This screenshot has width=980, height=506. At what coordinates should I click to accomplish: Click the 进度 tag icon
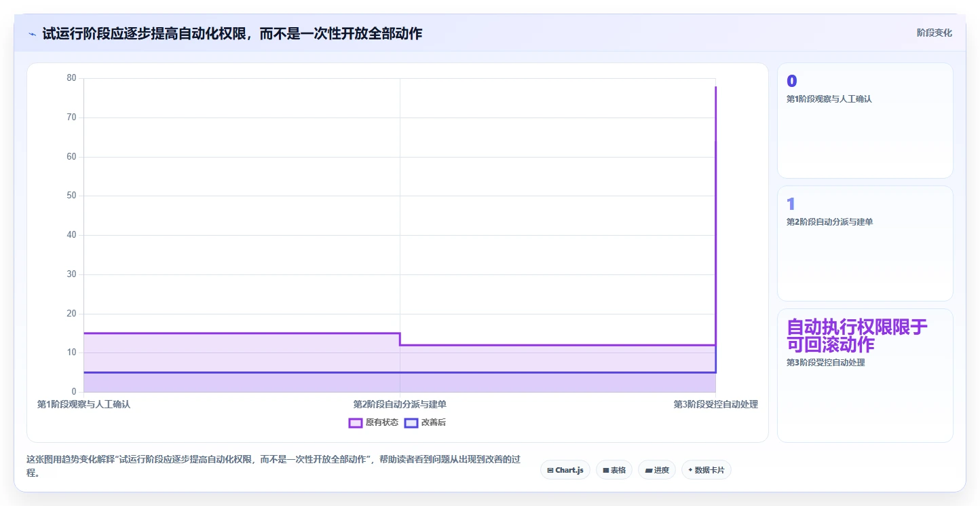[648, 470]
